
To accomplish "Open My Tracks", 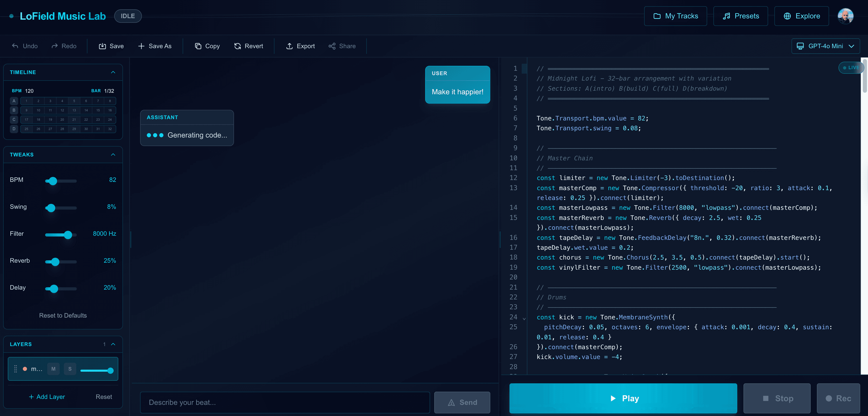I will 675,16.
